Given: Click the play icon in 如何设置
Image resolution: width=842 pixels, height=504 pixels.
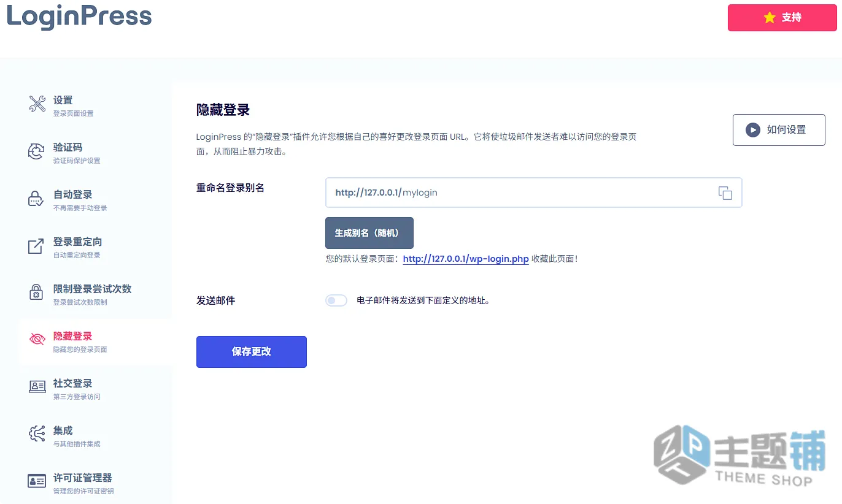Looking at the screenshot, I should pyautogui.click(x=752, y=129).
